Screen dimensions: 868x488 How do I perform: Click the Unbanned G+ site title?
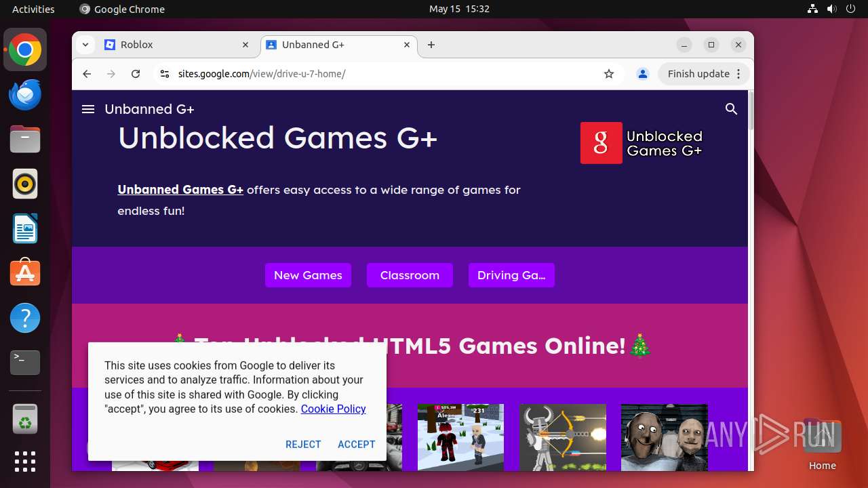tap(149, 109)
